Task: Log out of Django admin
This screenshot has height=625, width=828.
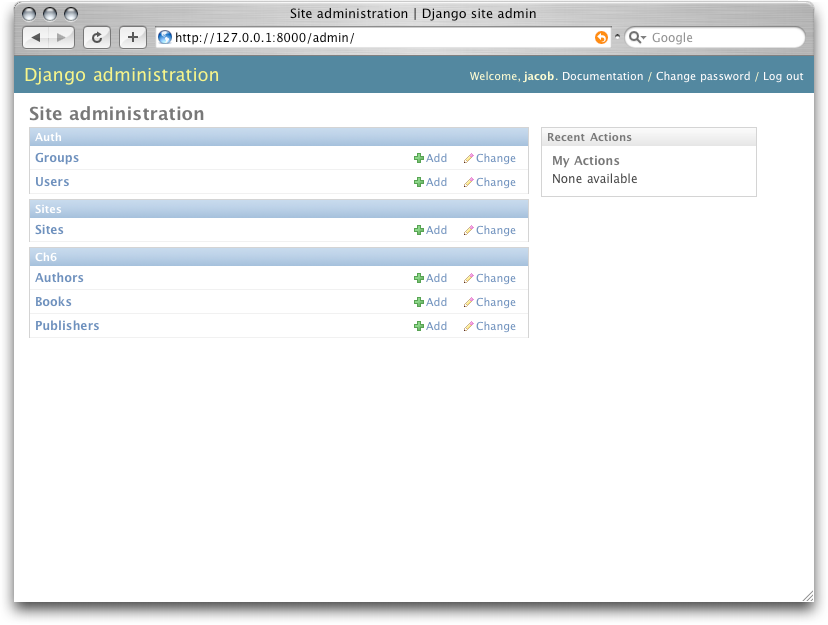Action: coord(783,76)
